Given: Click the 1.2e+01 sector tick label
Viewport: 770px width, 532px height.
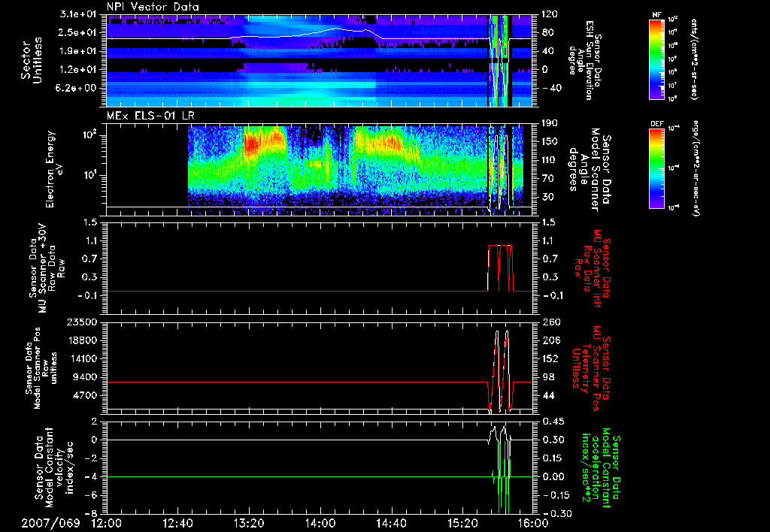Looking at the screenshot, I should pos(78,70).
